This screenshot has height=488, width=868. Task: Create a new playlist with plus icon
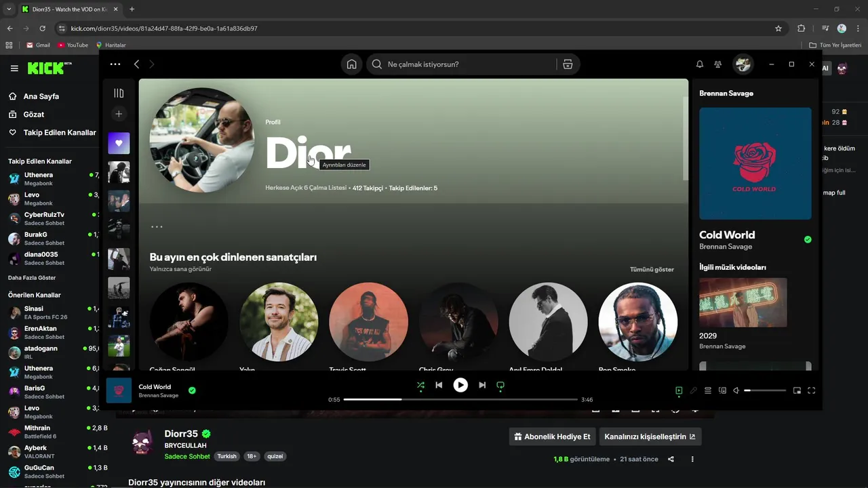[x=119, y=114]
